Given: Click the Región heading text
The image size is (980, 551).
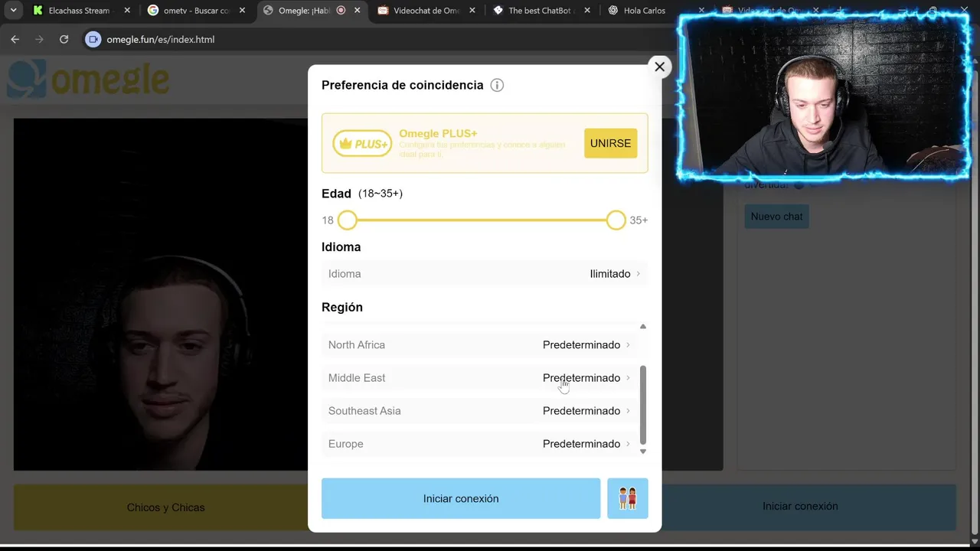Looking at the screenshot, I should (x=342, y=307).
